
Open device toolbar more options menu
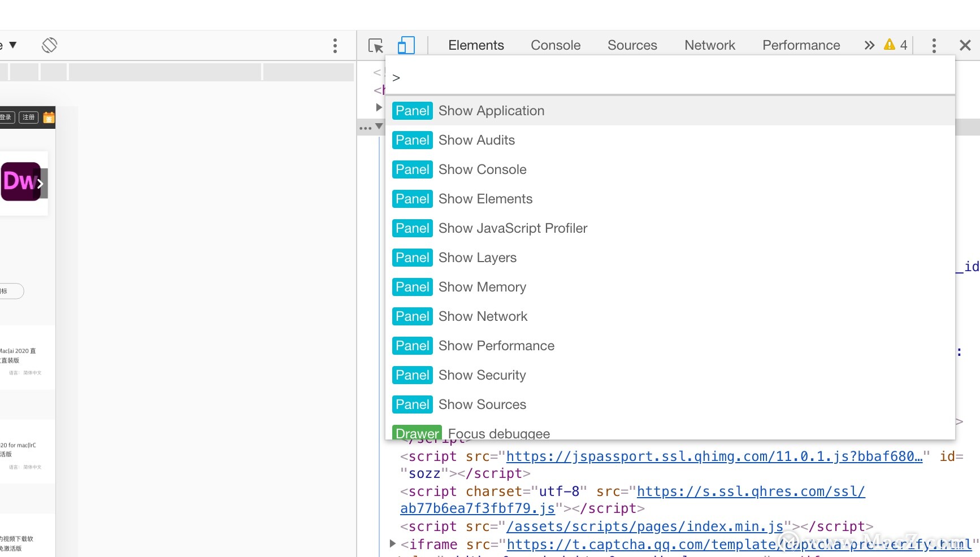click(x=335, y=46)
